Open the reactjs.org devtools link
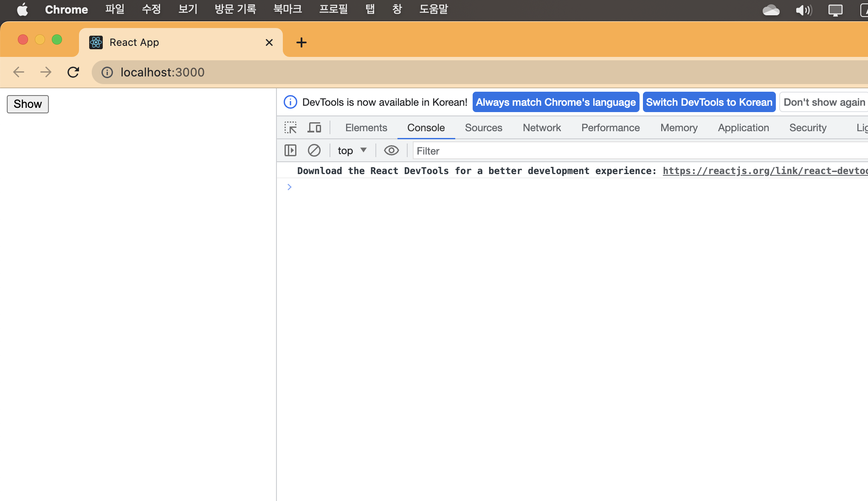 [x=764, y=171]
